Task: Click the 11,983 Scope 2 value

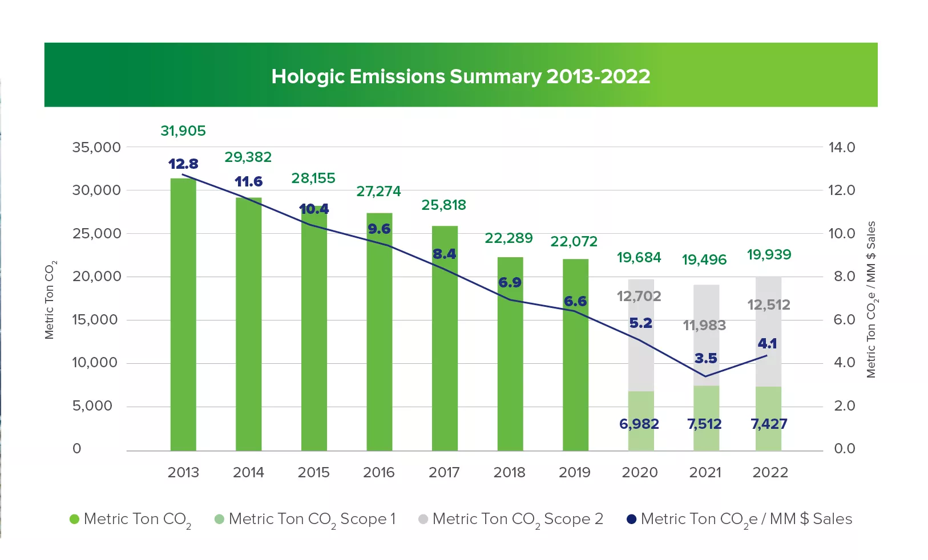Action: tap(705, 326)
